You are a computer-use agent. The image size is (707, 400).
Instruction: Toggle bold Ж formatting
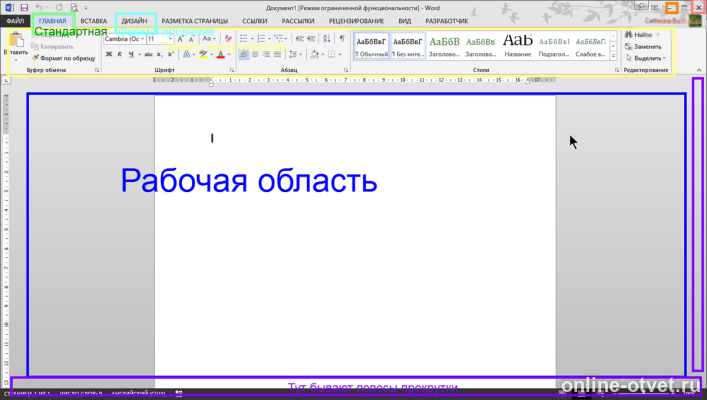pyautogui.click(x=109, y=55)
